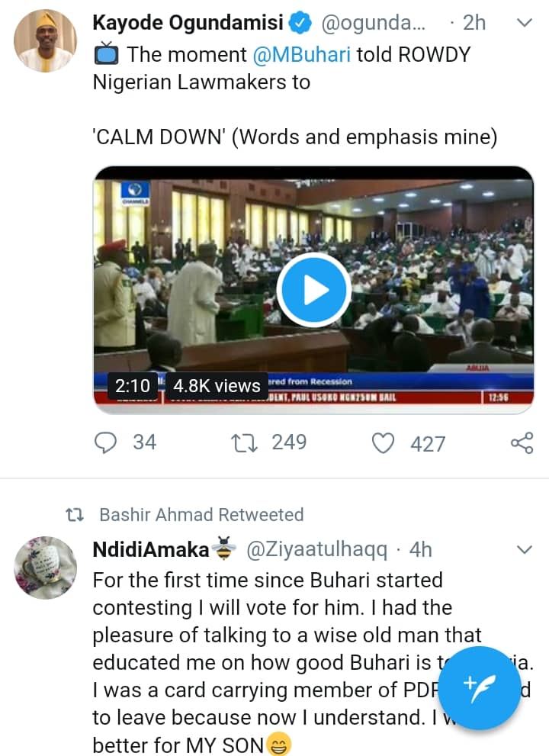Open NdidiAmaka's display name
Screen dimensions: 549x756
pyautogui.click(x=150, y=549)
